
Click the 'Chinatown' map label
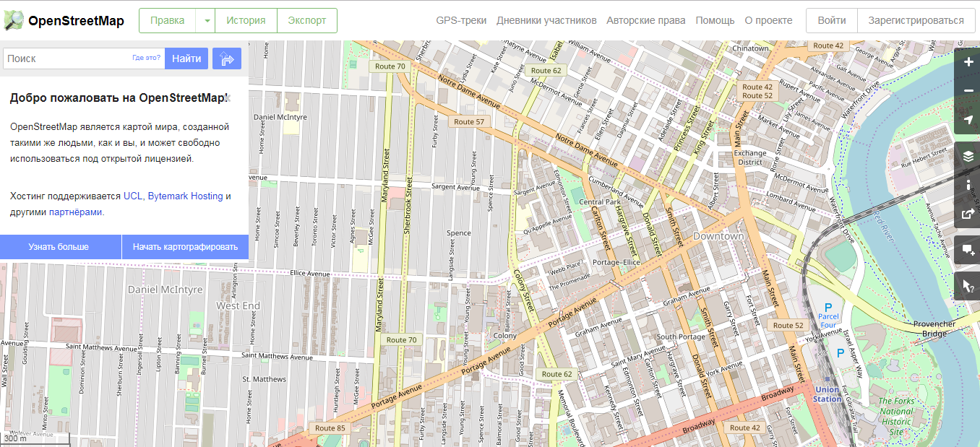coord(751,48)
